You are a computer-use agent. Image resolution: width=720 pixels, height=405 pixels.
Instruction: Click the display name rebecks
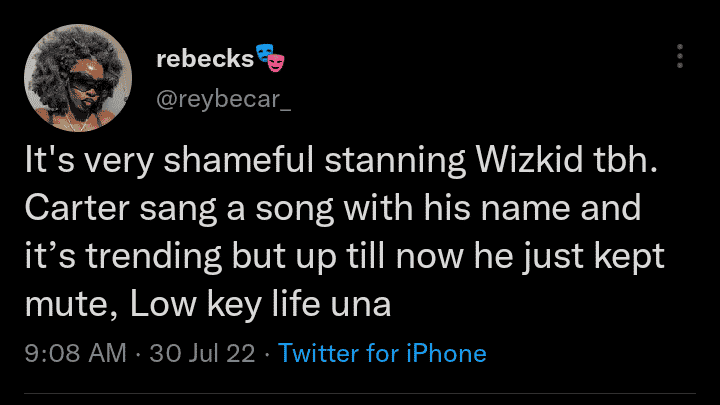pos(204,60)
